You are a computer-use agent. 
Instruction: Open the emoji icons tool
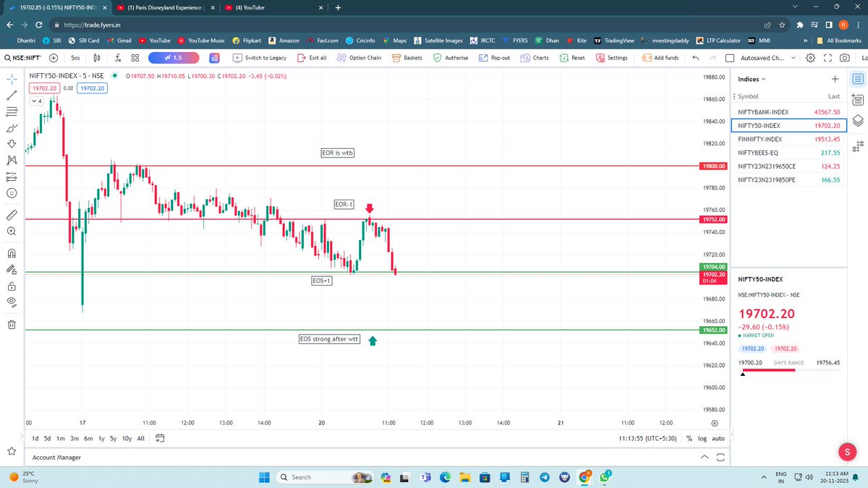12,193
